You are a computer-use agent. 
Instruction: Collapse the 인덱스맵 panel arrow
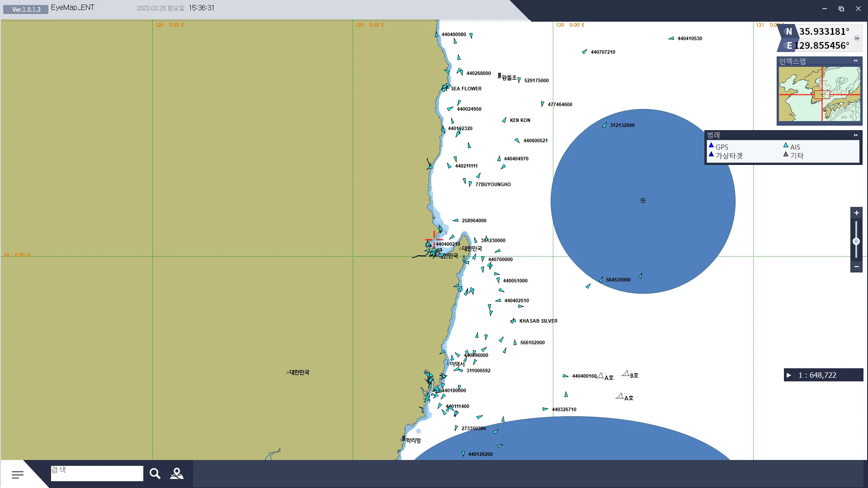(856, 61)
